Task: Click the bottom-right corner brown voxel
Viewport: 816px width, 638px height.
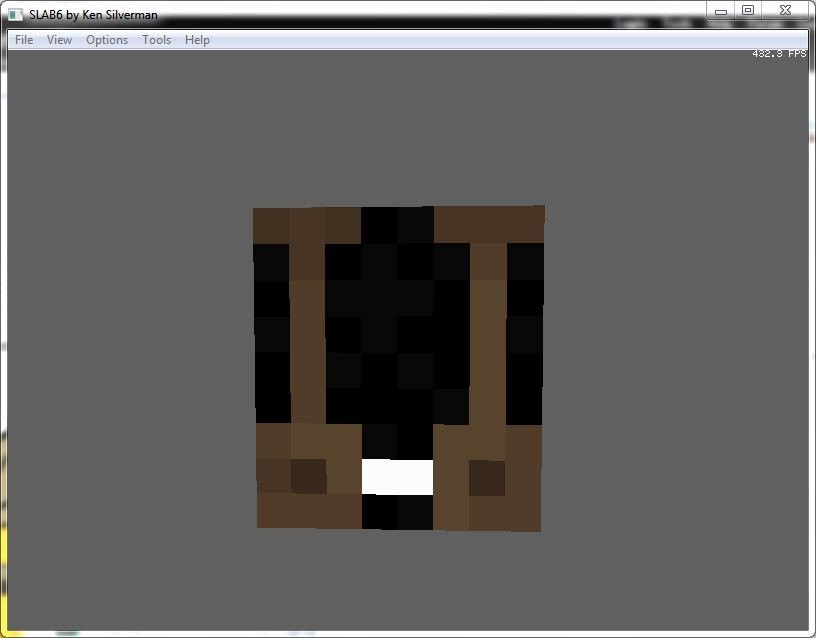Action: coord(524,513)
